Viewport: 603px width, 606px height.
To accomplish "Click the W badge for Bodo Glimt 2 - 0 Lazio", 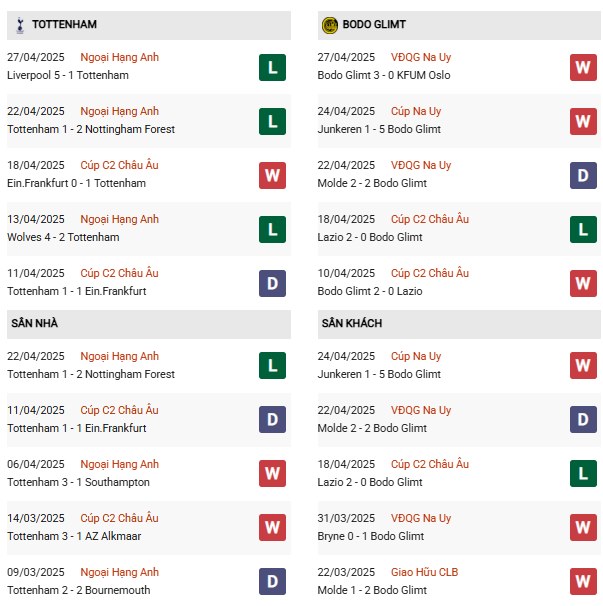I will click(584, 283).
